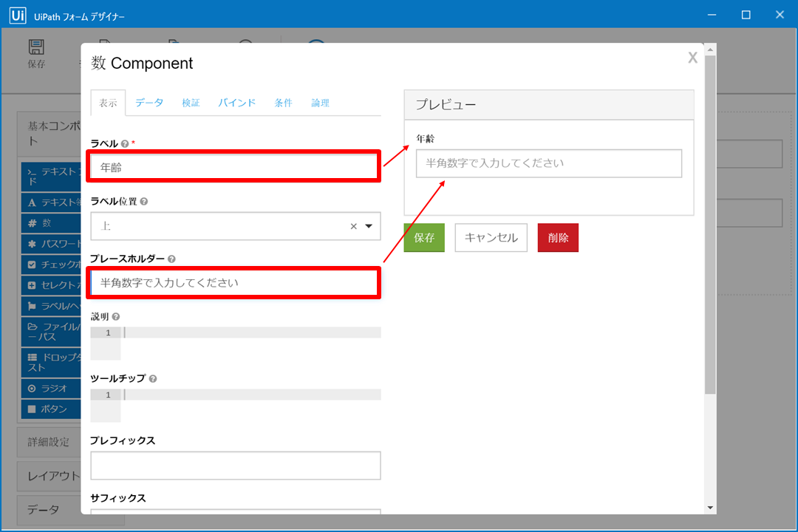Image resolution: width=798 pixels, height=532 pixels.
Task: Select the ボタン component in sidebar
Action: pyautogui.click(x=52, y=409)
